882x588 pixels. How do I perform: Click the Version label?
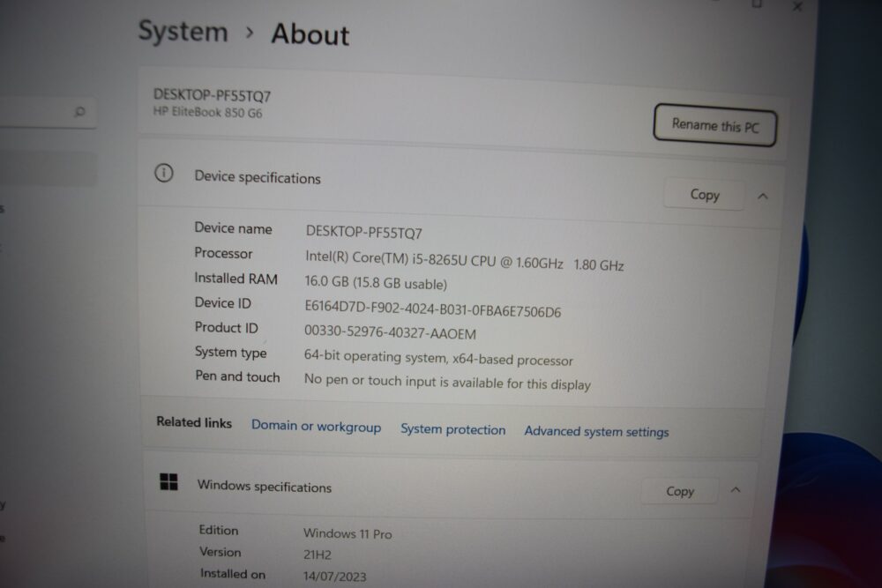coord(220,552)
